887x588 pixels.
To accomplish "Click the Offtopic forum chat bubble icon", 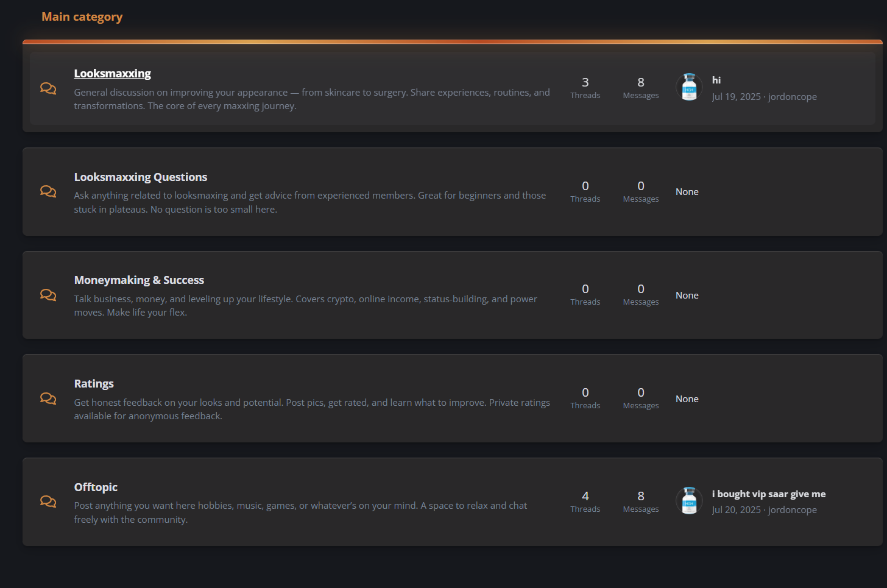I will point(48,501).
